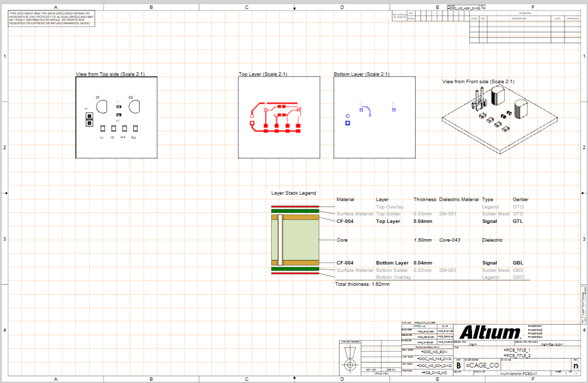Image resolution: width=588 pixels, height=383 pixels.
Task: Select the GTL Gerber entry for Top Layer
Action: [x=518, y=221]
